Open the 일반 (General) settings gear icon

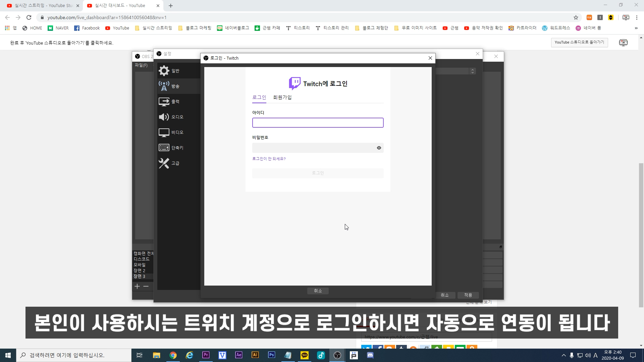tap(164, 71)
